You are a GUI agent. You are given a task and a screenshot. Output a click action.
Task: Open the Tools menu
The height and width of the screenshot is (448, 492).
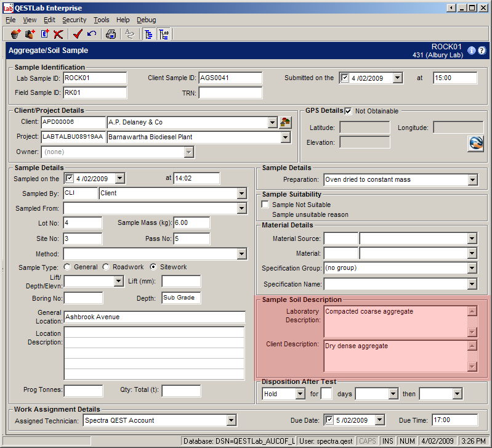(x=101, y=20)
